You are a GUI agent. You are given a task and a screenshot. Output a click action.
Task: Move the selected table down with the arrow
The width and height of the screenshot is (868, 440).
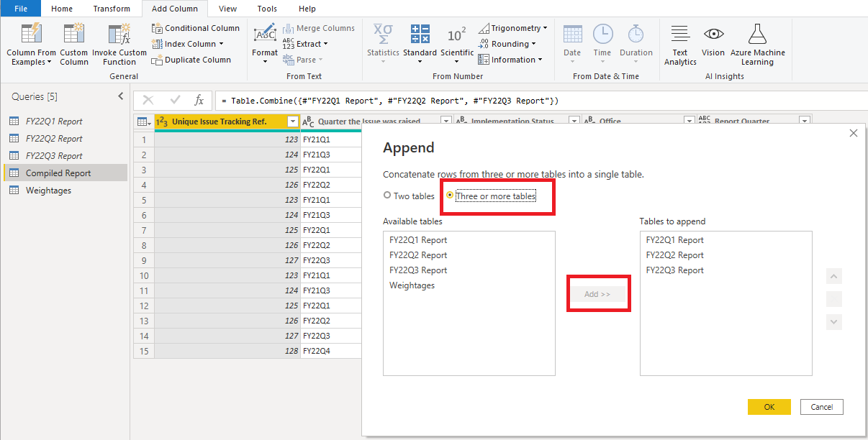point(834,322)
